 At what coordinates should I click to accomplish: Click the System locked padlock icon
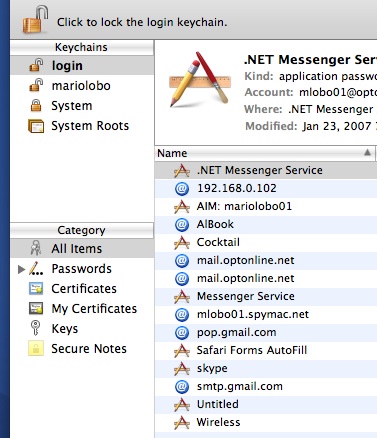(36, 105)
